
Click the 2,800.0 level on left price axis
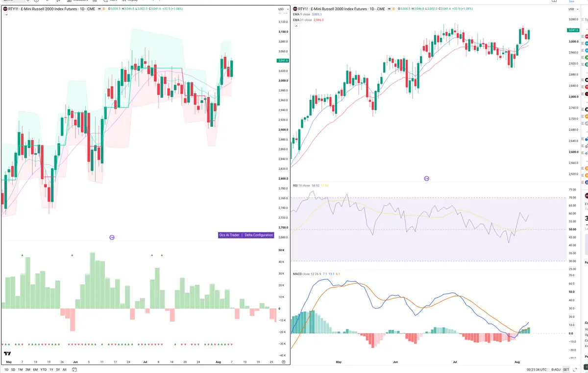[x=283, y=179]
